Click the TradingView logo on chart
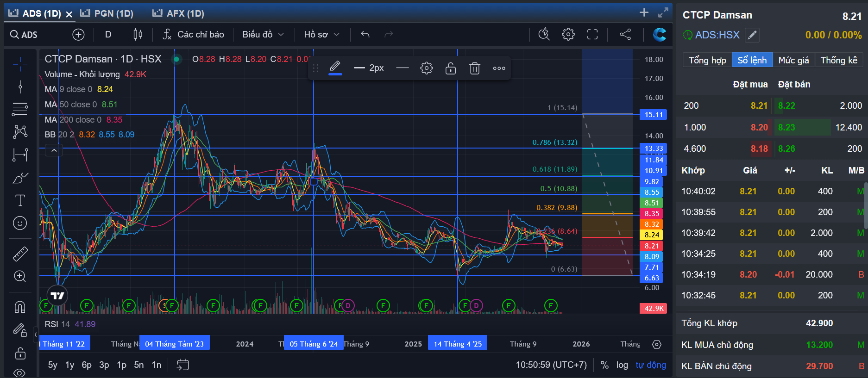The image size is (868, 378). point(57,295)
